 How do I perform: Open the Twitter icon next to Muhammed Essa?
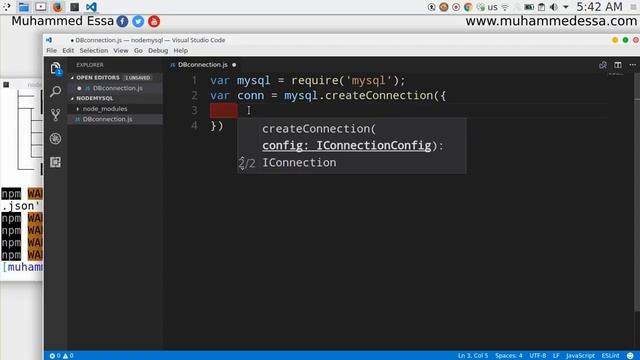click(x=138, y=21)
